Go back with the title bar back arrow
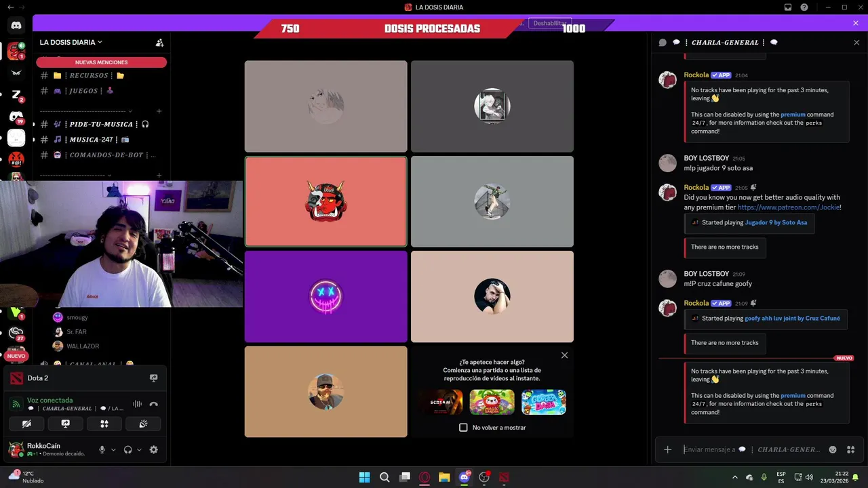 10,7
